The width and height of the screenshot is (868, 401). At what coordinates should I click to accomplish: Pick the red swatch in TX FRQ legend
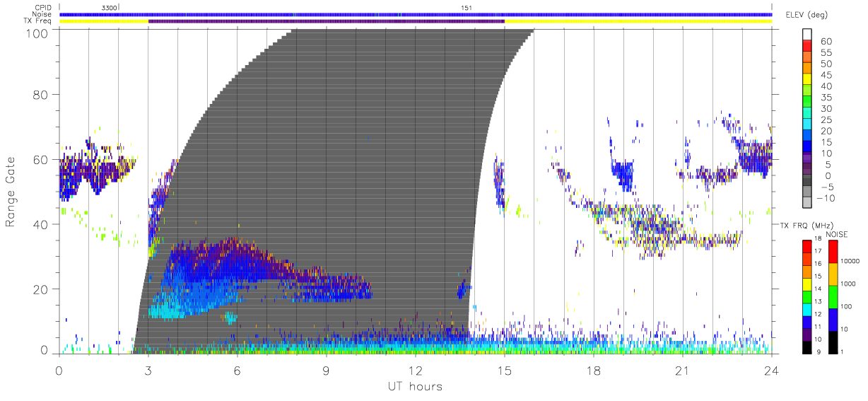coord(807,246)
